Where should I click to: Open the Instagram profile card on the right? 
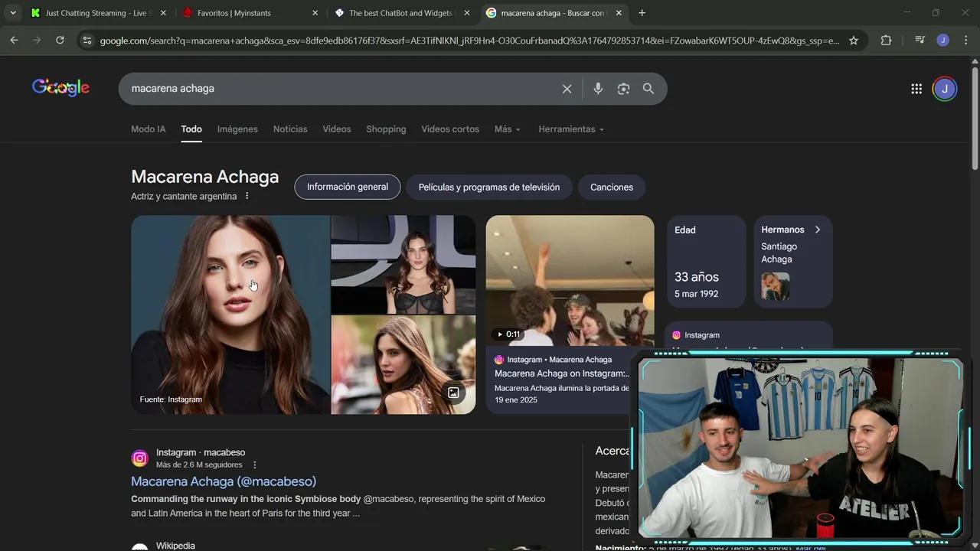tap(748, 337)
